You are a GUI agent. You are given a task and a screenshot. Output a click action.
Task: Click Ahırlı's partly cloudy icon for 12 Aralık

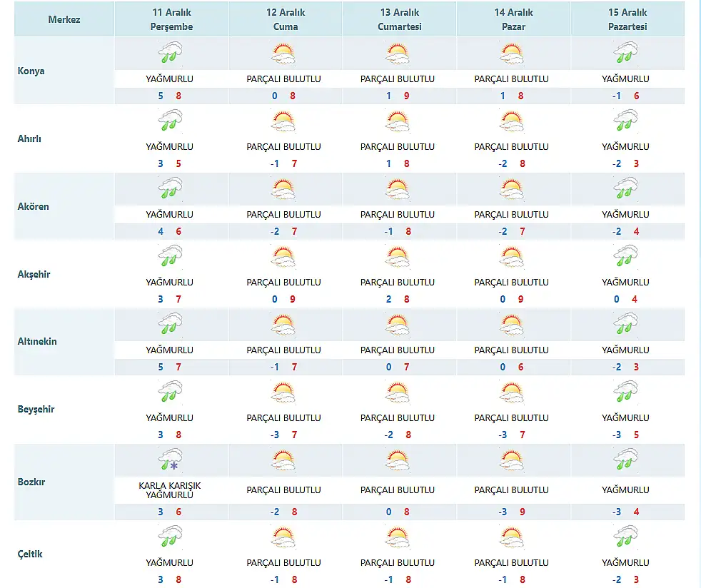click(283, 122)
